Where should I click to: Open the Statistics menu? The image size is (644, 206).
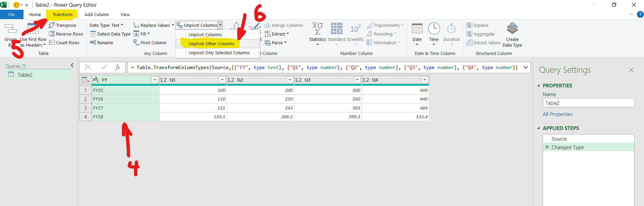coord(317,34)
